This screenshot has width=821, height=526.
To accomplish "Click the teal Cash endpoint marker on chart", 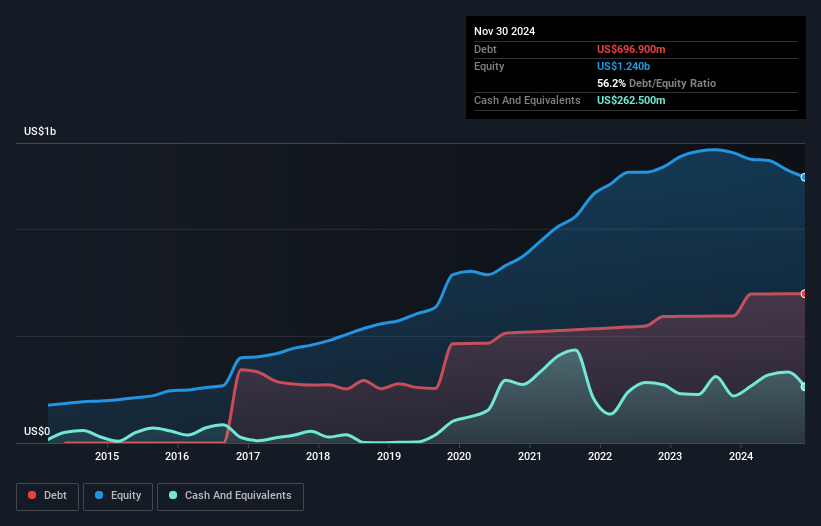I will pyautogui.click(x=804, y=387).
